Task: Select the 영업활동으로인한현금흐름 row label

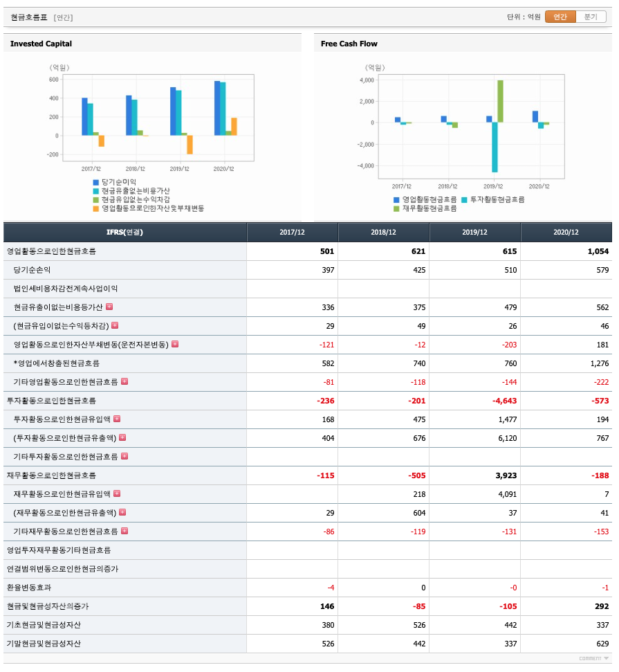Action: 51,251
